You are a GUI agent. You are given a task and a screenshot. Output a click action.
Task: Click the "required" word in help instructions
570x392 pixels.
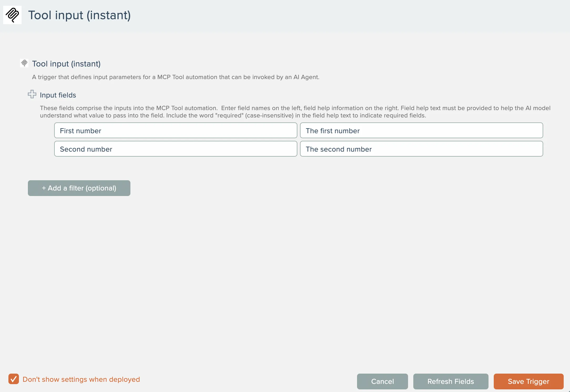coord(229,116)
